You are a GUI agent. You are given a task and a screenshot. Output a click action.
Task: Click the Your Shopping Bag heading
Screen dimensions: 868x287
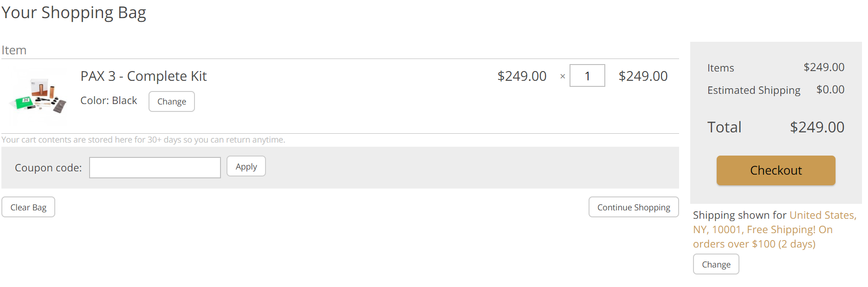pyautogui.click(x=74, y=13)
